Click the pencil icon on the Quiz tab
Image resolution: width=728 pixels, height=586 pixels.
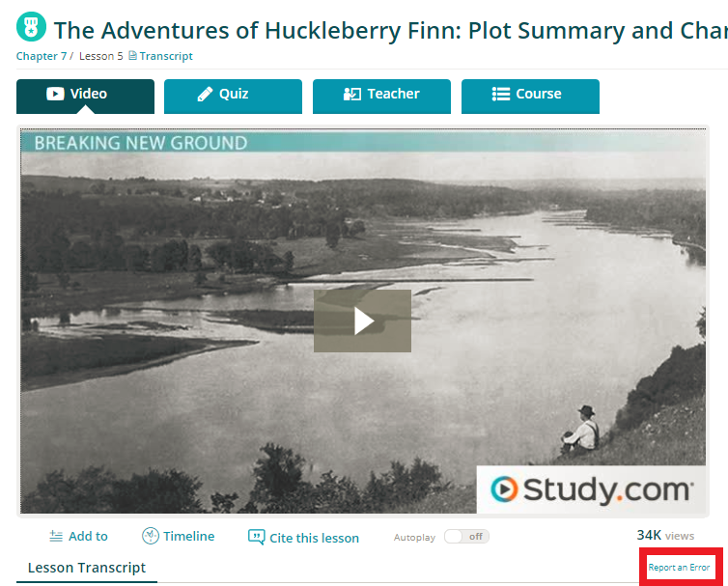pos(205,94)
